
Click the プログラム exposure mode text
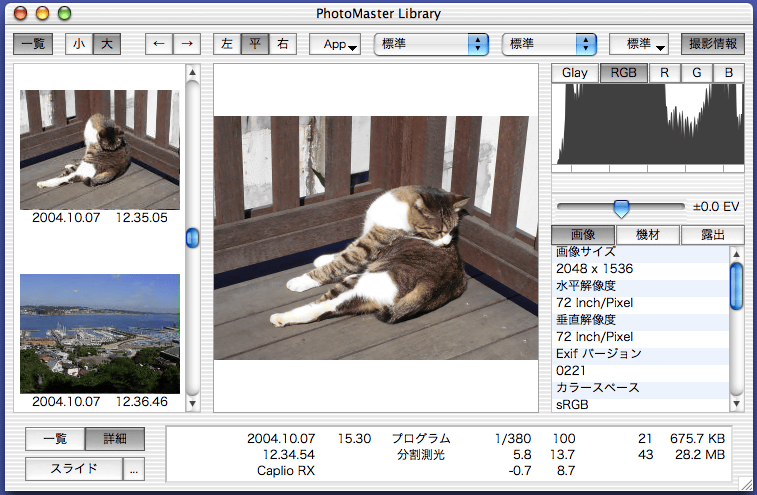click(421, 438)
